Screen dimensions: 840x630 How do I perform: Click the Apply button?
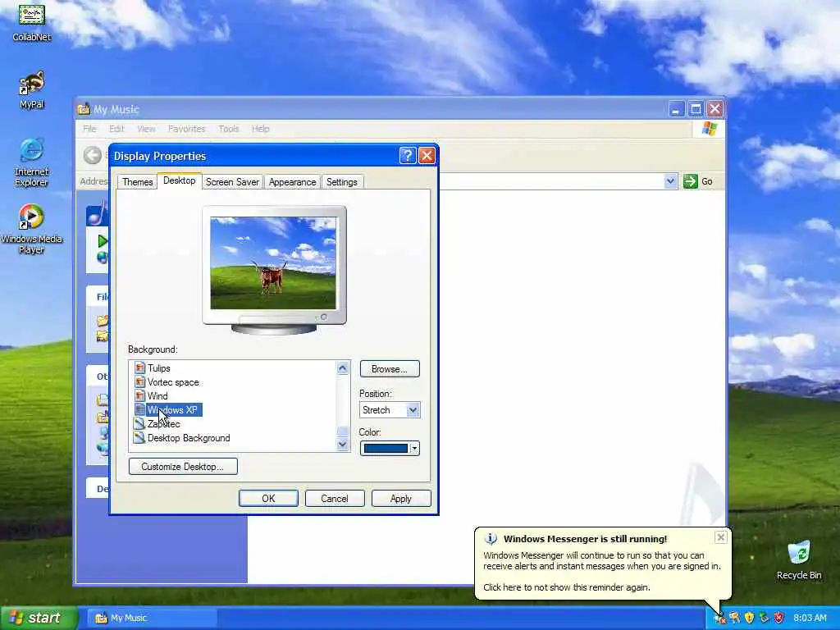point(400,498)
